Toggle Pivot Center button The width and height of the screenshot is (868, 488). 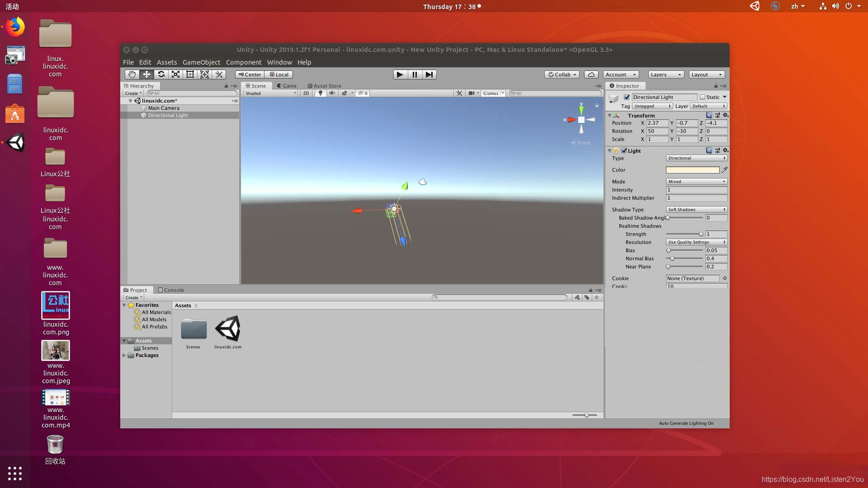click(x=250, y=75)
